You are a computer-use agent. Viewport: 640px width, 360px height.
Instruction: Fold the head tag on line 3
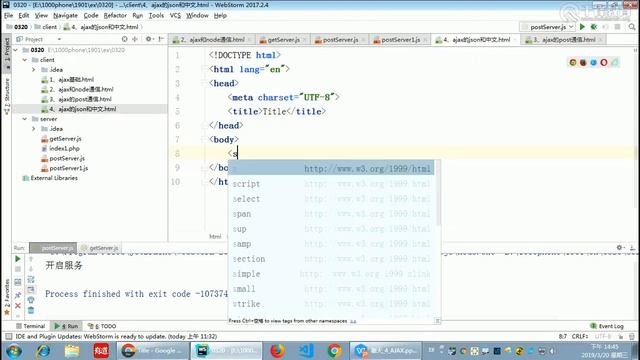(x=205, y=83)
